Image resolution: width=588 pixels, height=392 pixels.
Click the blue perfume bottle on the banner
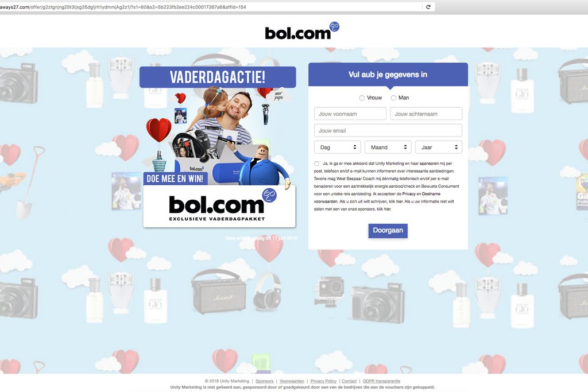[159, 161]
